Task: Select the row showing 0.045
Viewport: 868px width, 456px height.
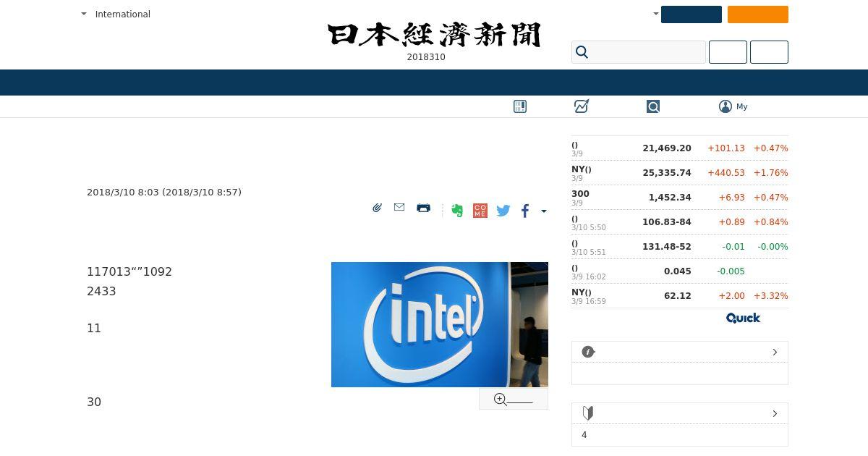Action: 680,271
